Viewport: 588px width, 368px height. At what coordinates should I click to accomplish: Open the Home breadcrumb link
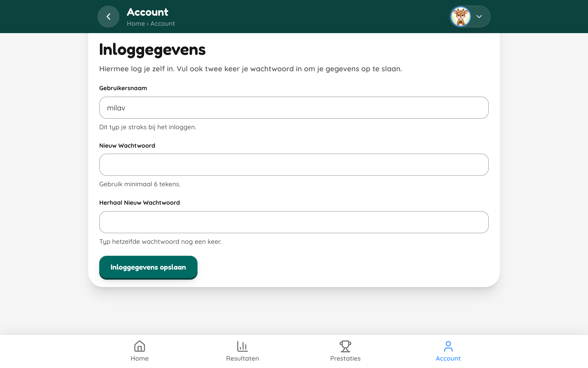click(x=136, y=24)
